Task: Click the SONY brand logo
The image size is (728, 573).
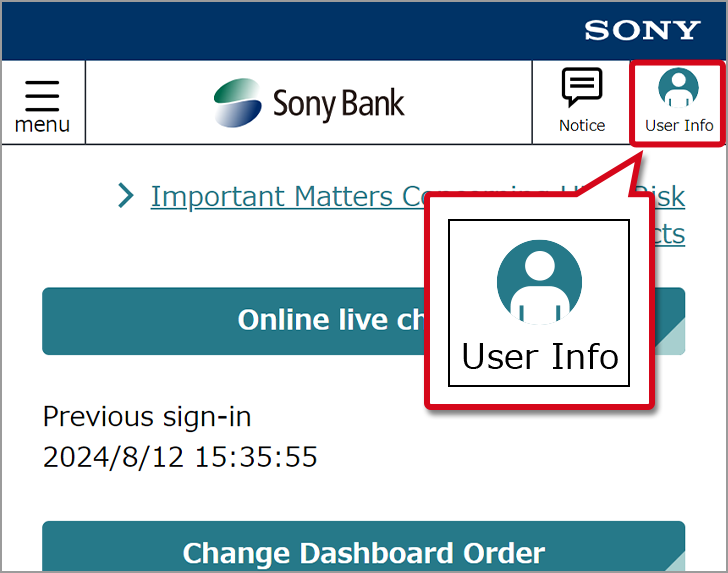Action: pyautogui.click(x=642, y=30)
